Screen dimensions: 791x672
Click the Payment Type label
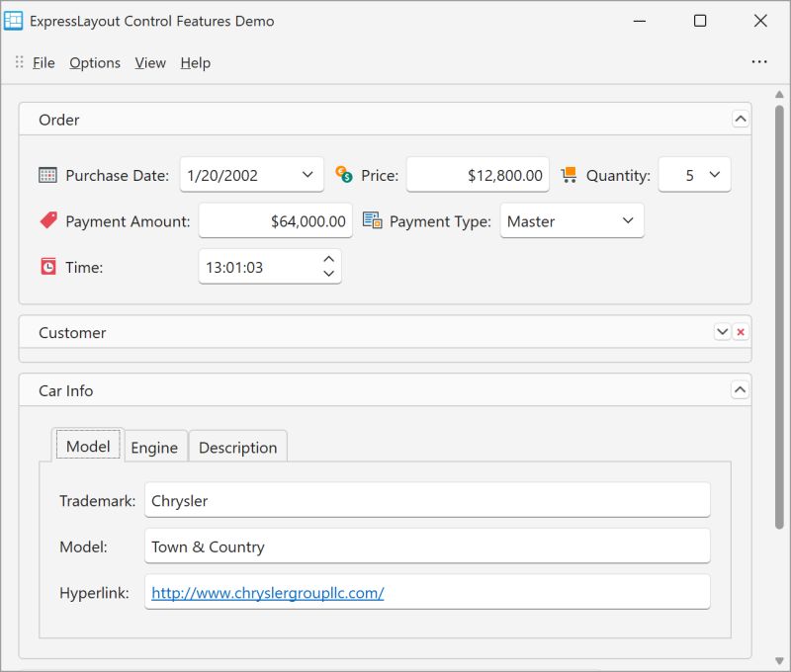[x=440, y=221]
